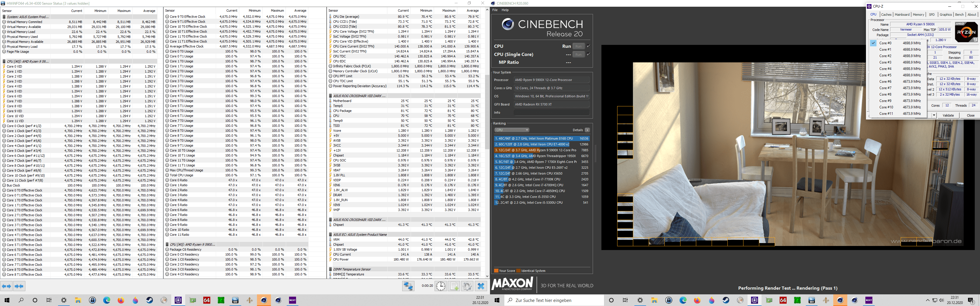Open red 64 HWiNFO icon on search-box taskbar
This screenshot has height=306, width=980.
point(783,300)
